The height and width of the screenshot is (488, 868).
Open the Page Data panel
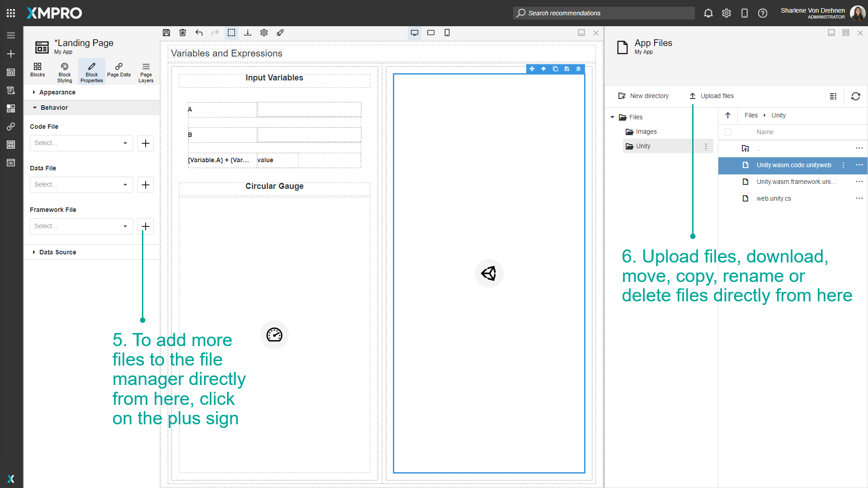(118, 71)
